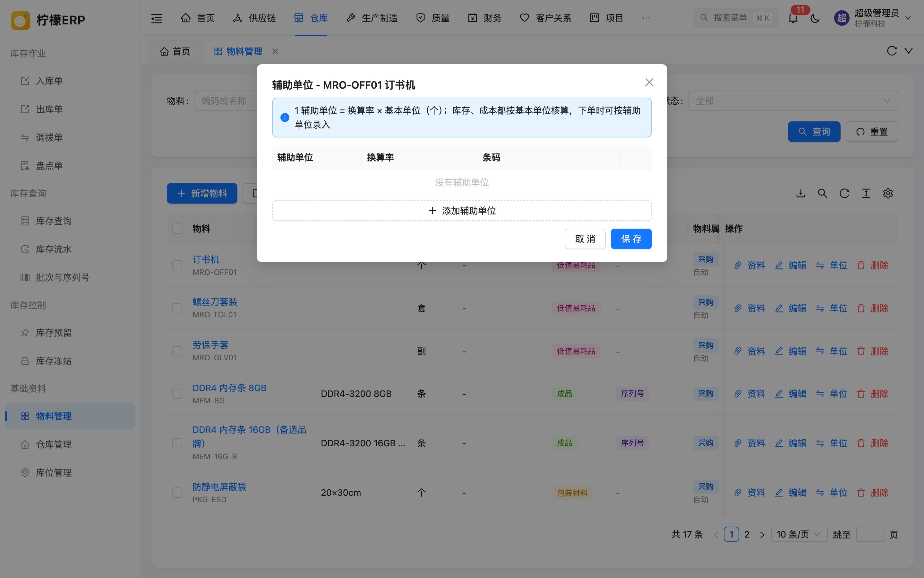Open 库位管理 in the sidebar

pyautogui.click(x=70, y=473)
